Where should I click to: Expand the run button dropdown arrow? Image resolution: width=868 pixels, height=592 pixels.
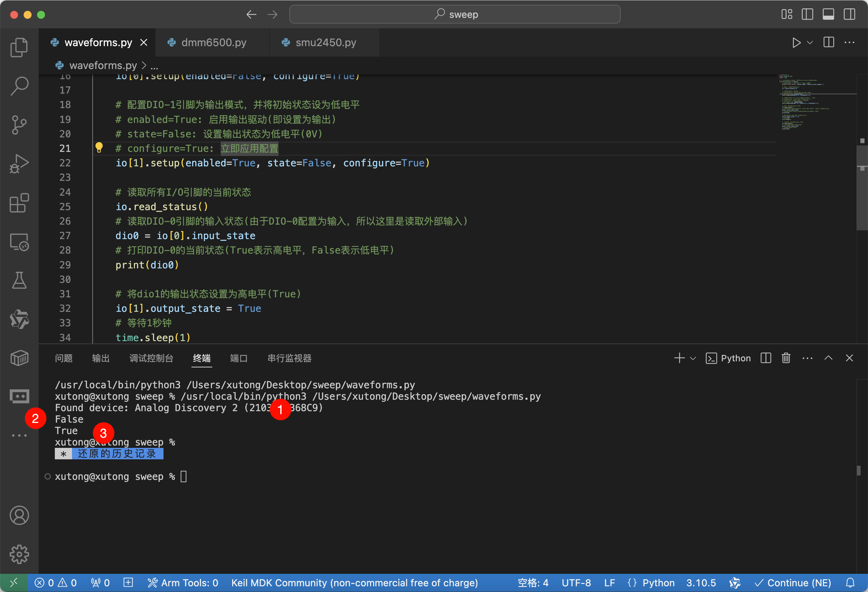(810, 43)
